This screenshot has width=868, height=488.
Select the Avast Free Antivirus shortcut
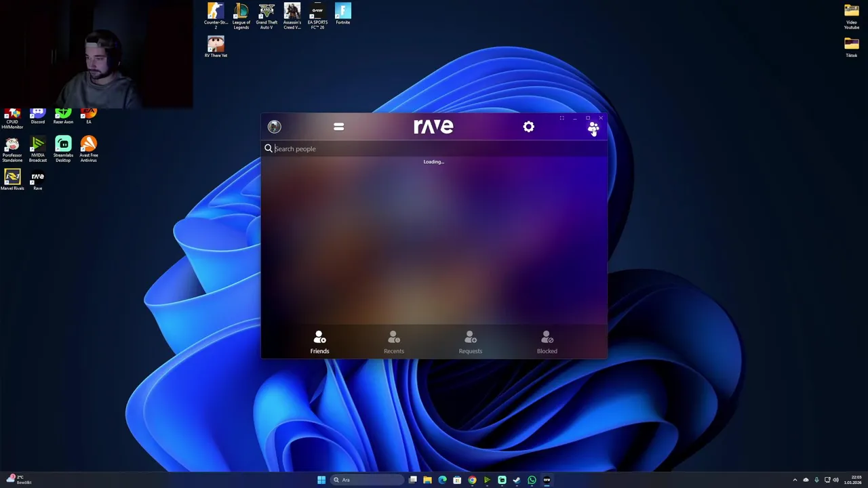tap(88, 150)
